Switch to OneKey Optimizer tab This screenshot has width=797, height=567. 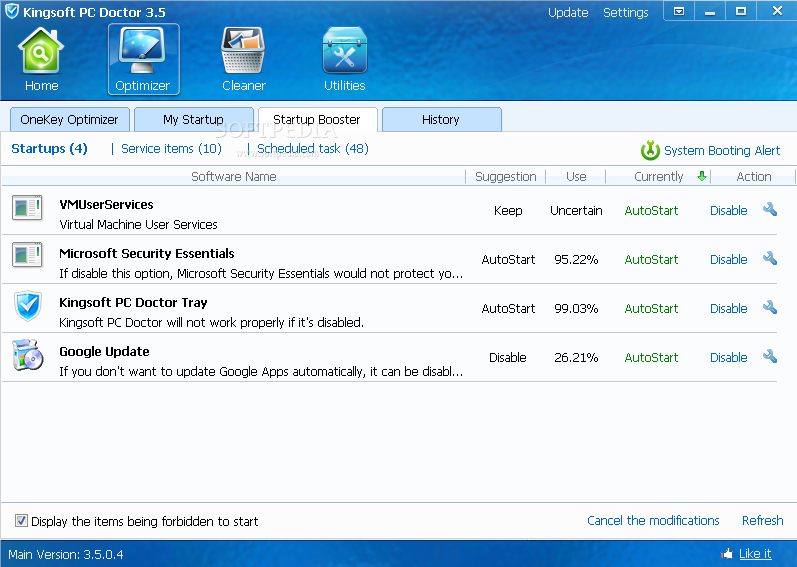click(x=70, y=119)
